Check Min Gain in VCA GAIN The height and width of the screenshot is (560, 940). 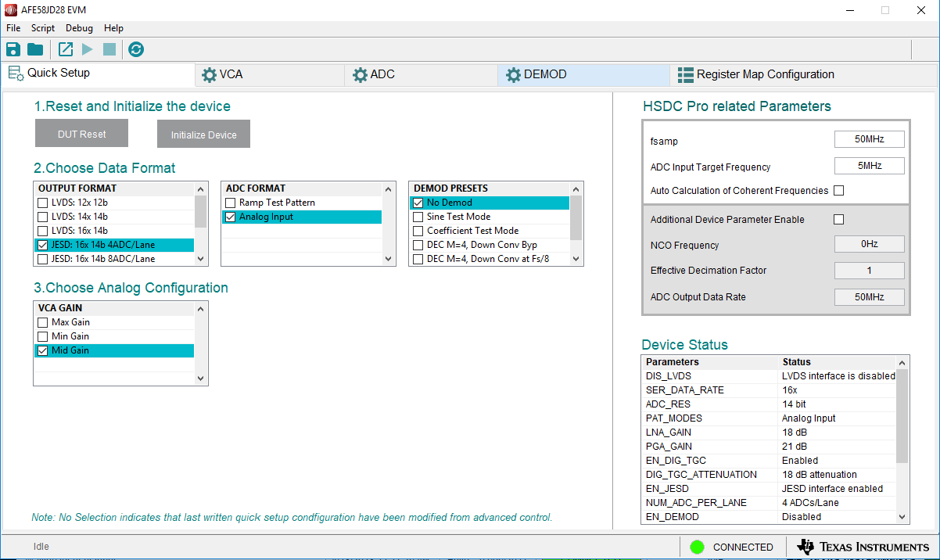(42, 336)
